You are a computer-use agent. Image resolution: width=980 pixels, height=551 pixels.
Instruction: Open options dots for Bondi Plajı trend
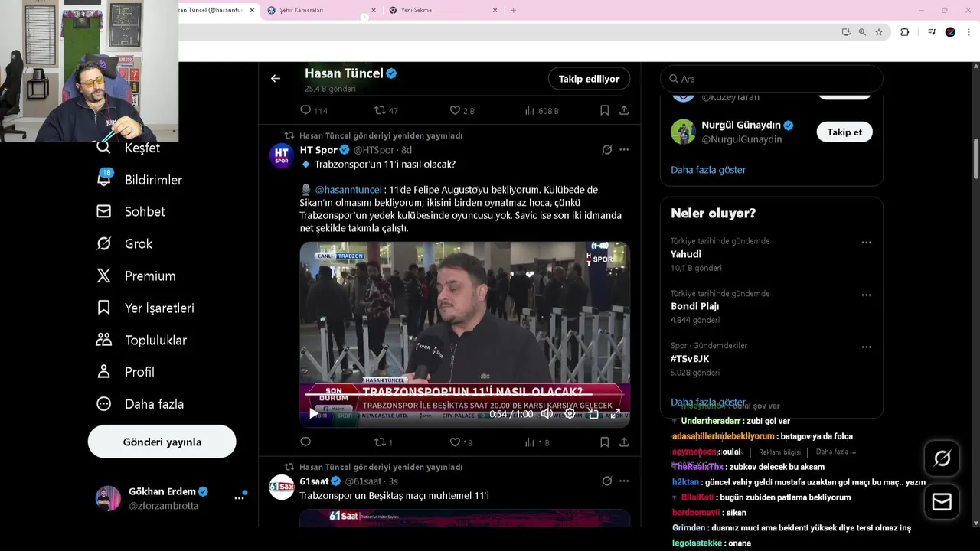(x=866, y=295)
